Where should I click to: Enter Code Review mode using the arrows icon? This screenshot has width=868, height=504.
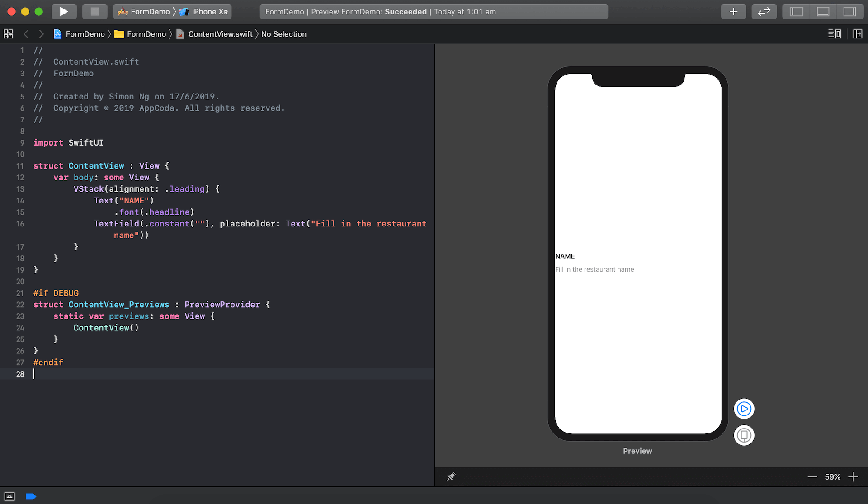click(764, 11)
